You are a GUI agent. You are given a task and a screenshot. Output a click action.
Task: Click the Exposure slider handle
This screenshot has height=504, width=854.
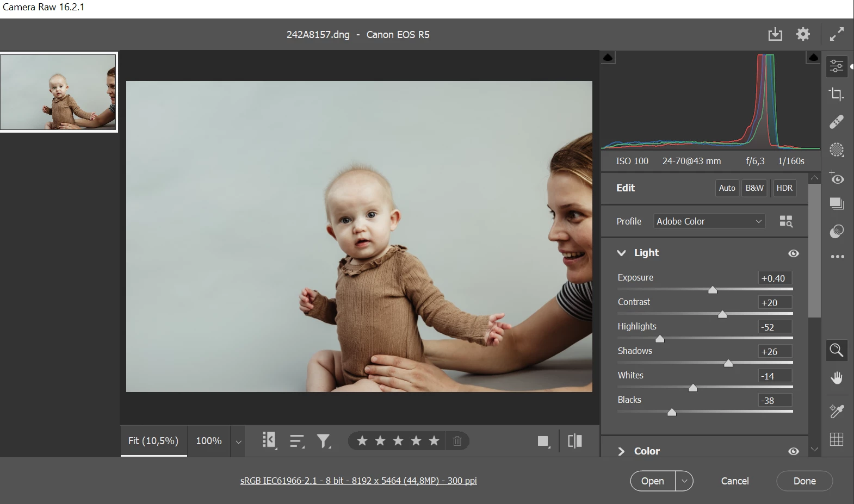click(713, 290)
